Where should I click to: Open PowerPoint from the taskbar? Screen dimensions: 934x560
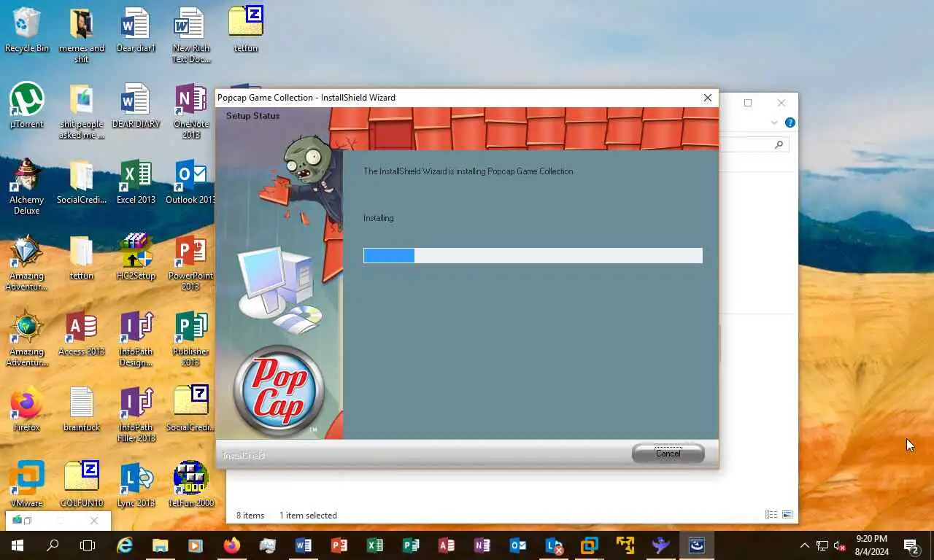pyautogui.click(x=339, y=545)
